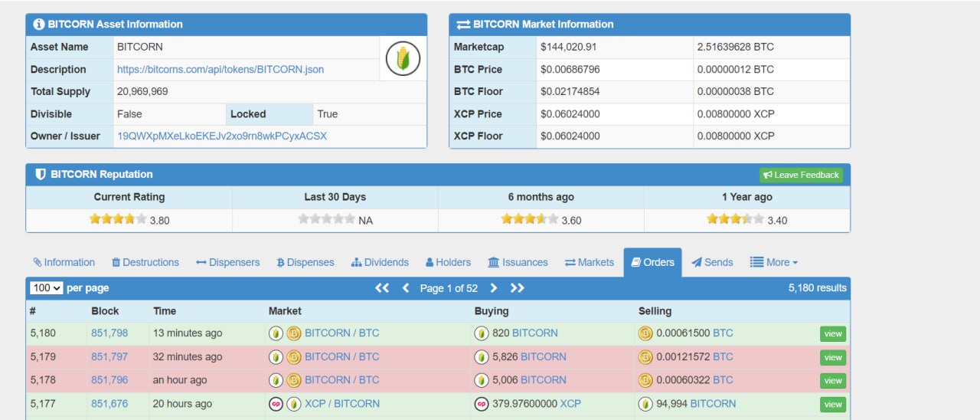
Task: Open the Issuances tab
Action: point(518,262)
